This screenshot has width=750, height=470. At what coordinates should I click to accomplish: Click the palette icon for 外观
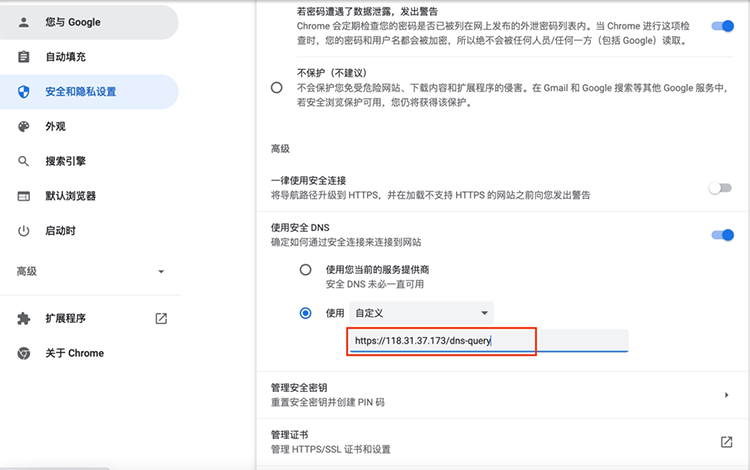click(x=23, y=126)
